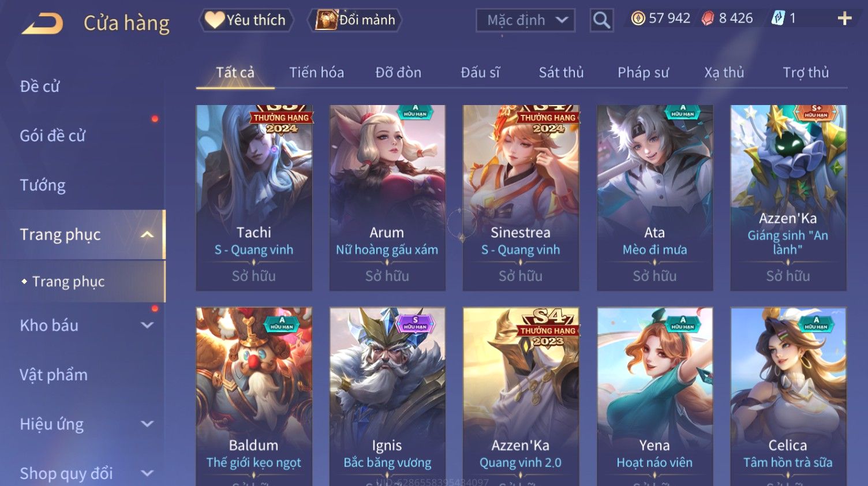Open Gói đề cử in sidebar
The width and height of the screenshot is (868, 486).
53,136
